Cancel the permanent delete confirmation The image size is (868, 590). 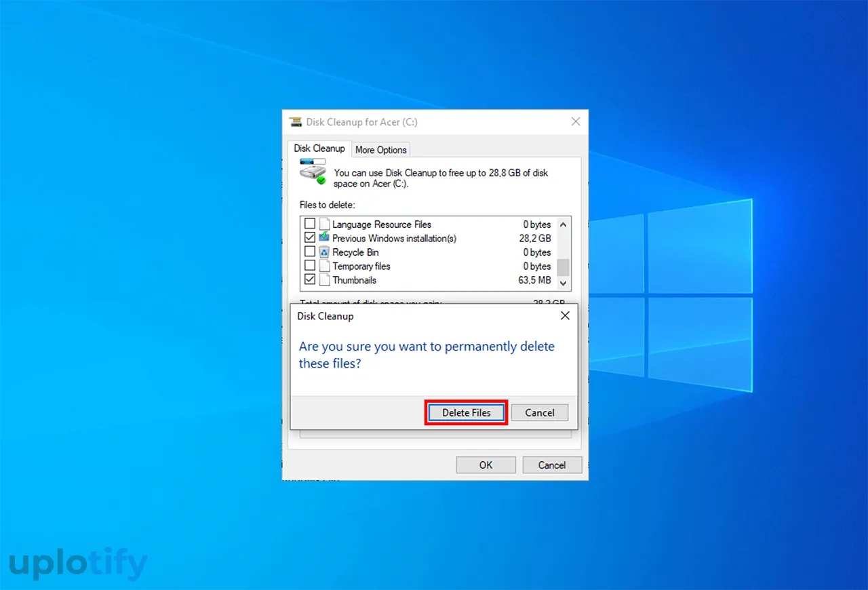[540, 412]
